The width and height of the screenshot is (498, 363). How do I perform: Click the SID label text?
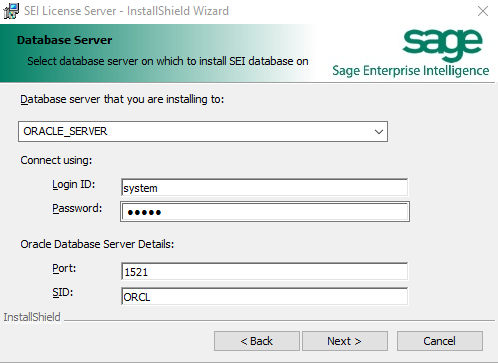(62, 293)
